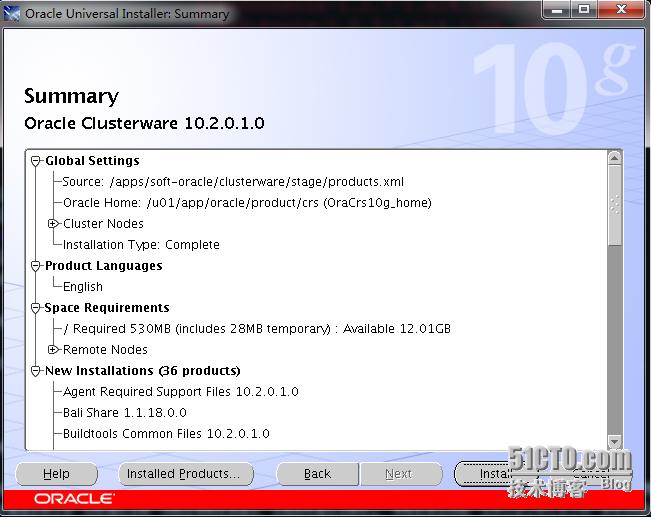Click New Installations (36 products) label
651x517 pixels.
tap(142, 371)
